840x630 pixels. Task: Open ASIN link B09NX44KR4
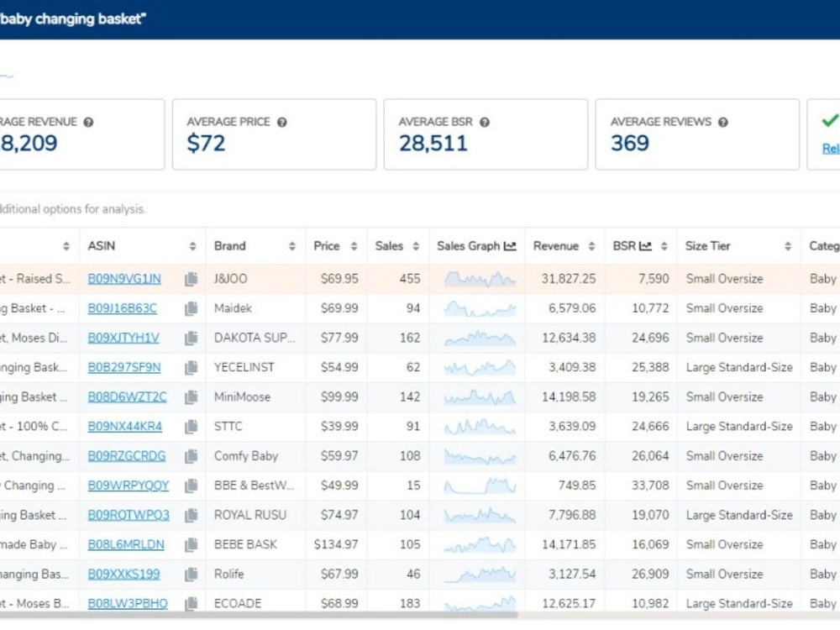[125, 427]
